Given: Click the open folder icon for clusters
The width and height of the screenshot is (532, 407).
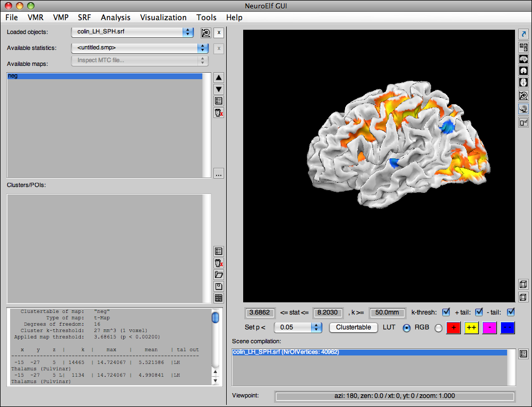Looking at the screenshot, I should pyautogui.click(x=219, y=275).
